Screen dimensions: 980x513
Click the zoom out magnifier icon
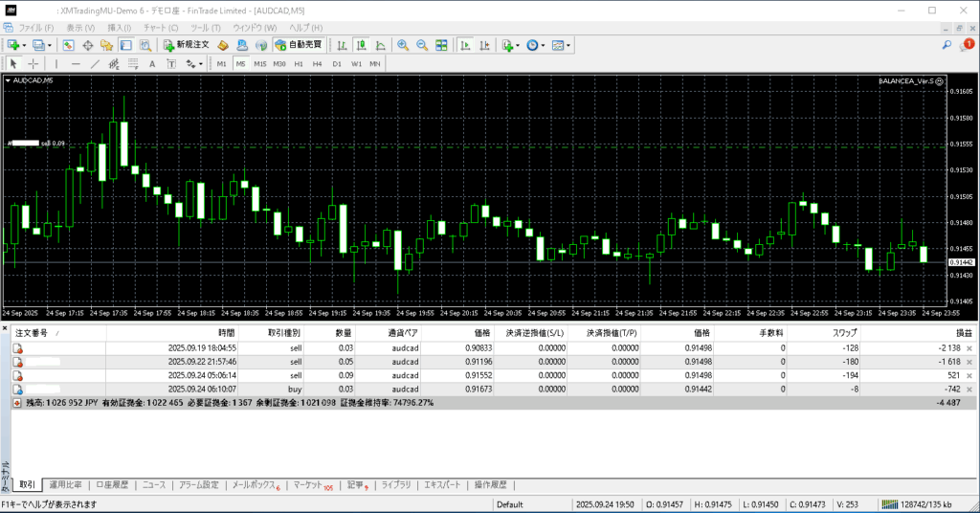(421, 45)
